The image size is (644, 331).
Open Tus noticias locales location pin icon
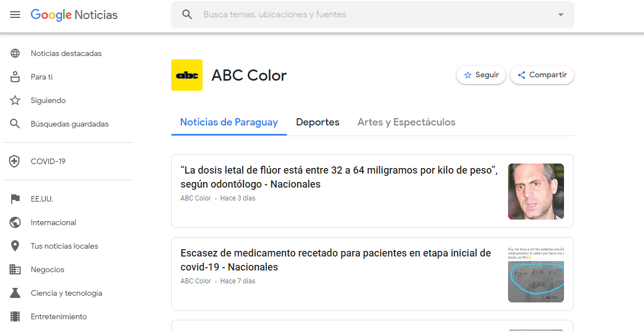coord(15,246)
